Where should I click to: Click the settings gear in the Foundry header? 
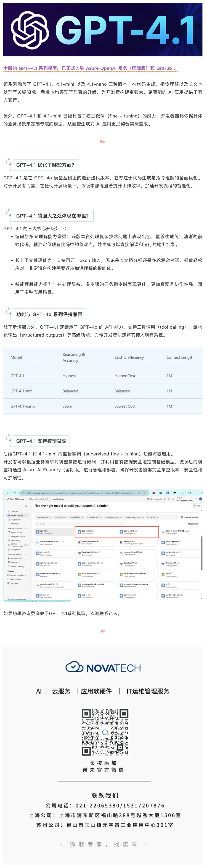pos(169,499)
